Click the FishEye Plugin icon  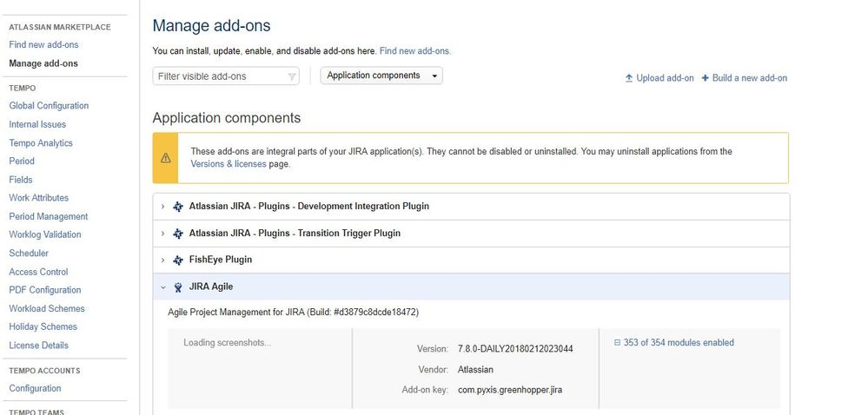click(x=178, y=260)
